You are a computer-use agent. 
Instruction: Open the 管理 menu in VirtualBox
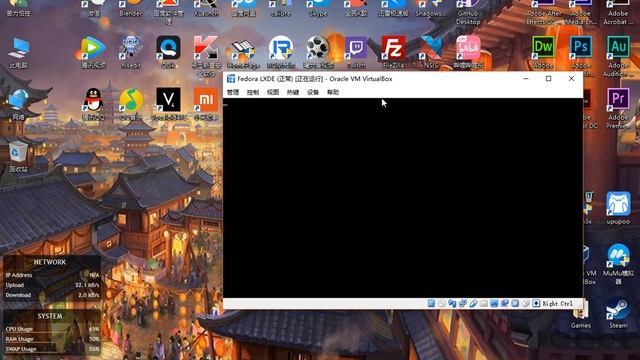(233, 92)
